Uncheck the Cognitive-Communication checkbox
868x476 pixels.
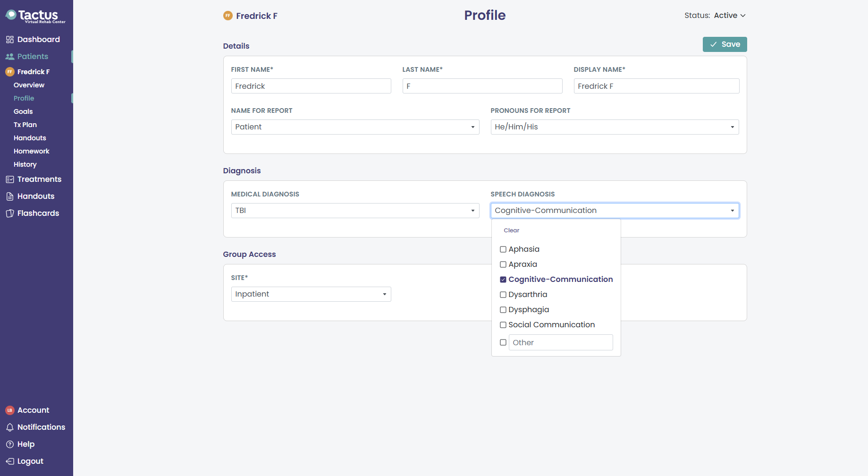point(503,280)
